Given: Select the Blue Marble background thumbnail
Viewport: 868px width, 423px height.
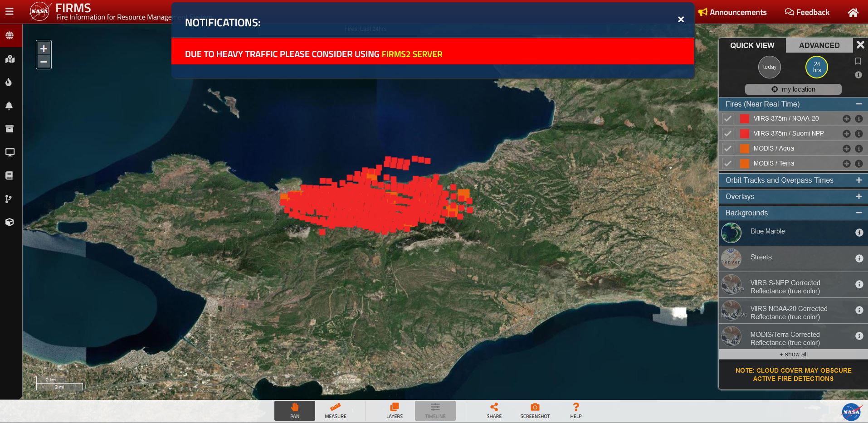Looking at the screenshot, I should click(x=731, y=233).
